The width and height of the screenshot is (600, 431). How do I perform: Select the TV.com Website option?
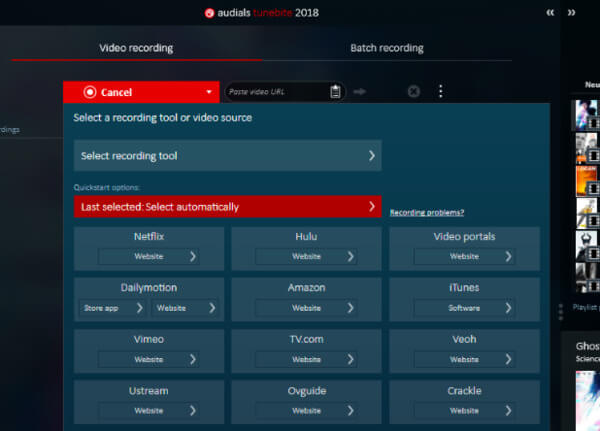[x=307, y=359]
